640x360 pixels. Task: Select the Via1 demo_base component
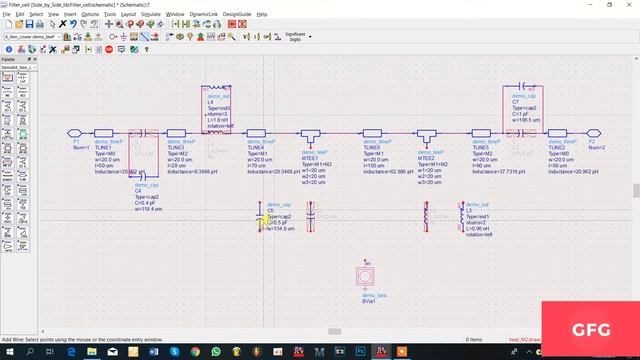pos(365,276)
